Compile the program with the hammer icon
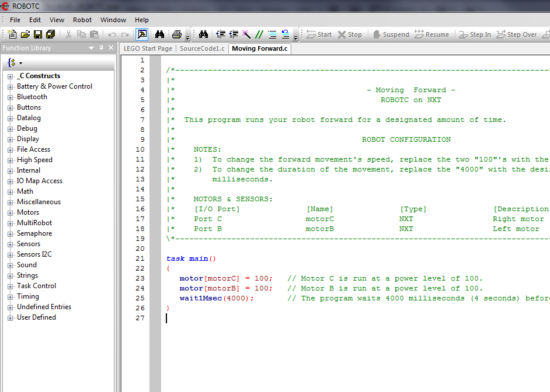 (141, 34)
